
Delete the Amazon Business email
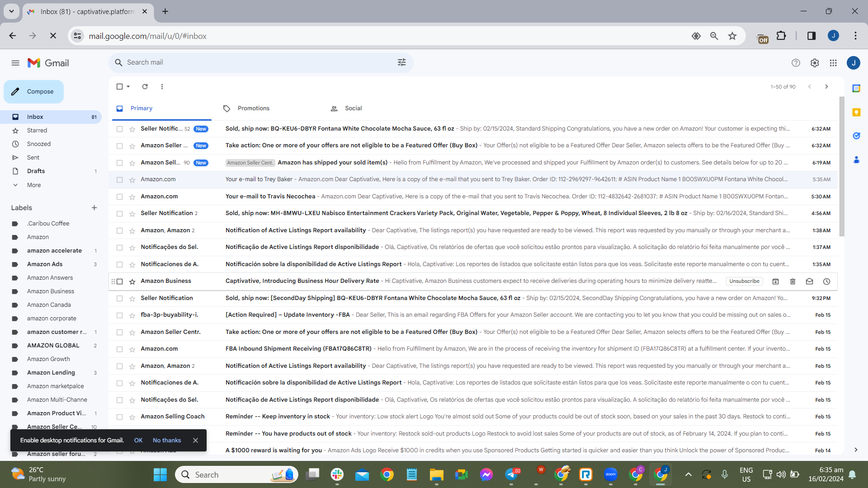[x=793, y=281]
